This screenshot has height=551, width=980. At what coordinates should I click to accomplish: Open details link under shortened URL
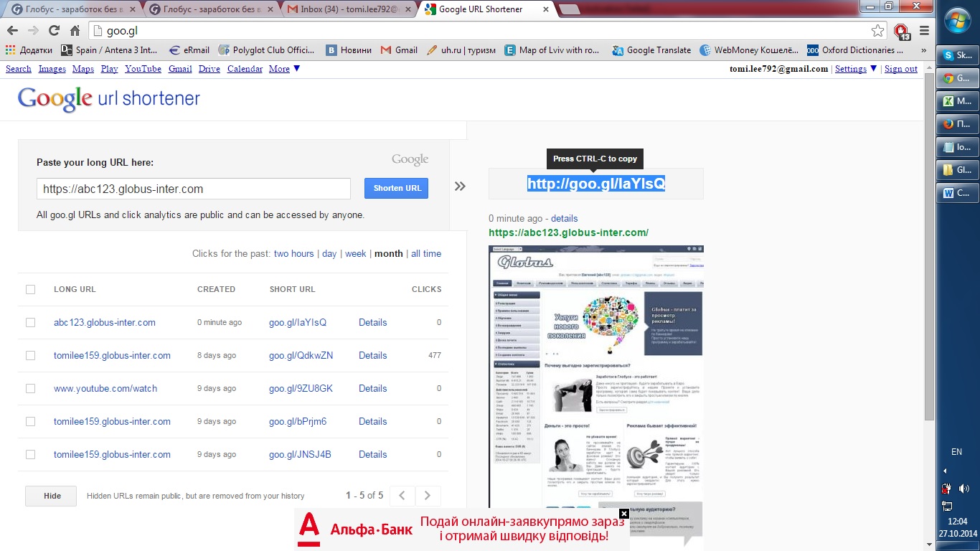[x=564, y=218]
